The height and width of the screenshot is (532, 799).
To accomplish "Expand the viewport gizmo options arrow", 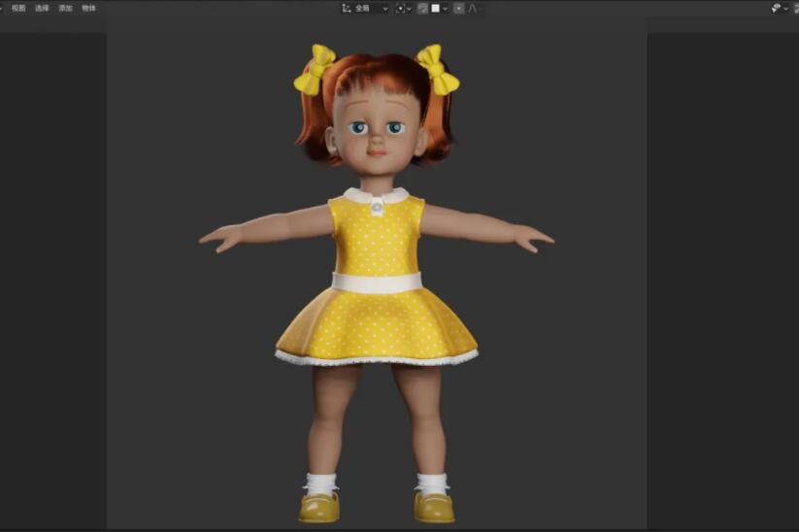I will [x=786, y=9].
